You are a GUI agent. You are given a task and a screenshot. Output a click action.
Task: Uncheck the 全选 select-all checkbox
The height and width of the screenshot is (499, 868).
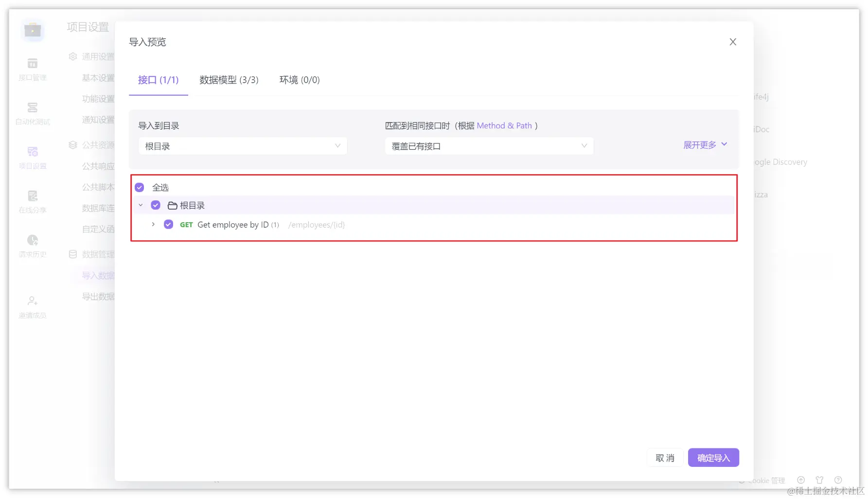coord(140,187)
